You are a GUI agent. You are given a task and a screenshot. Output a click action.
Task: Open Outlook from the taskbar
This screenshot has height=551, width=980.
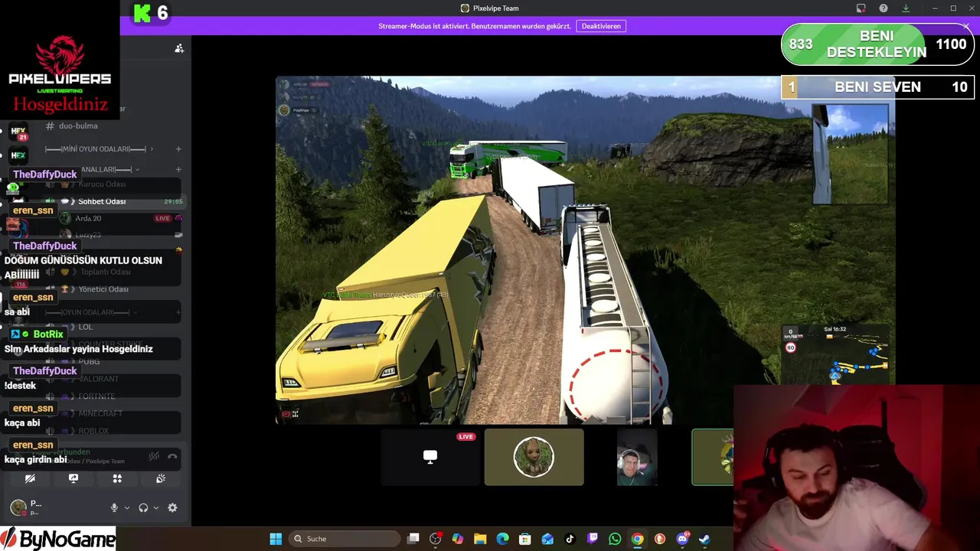click(x=547, y=539)
